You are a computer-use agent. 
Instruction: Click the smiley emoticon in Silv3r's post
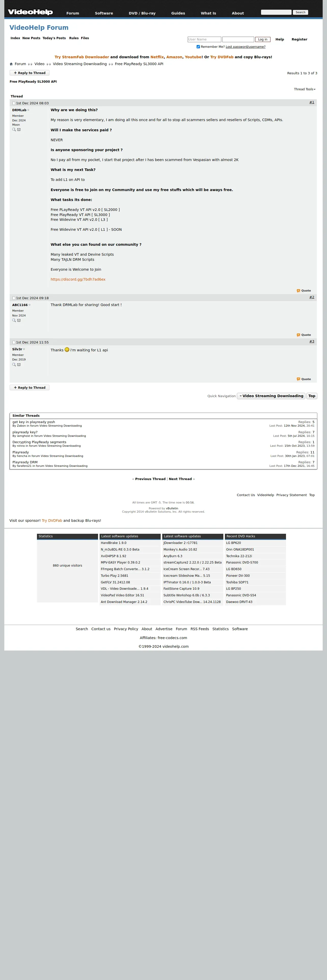(67, 350)
